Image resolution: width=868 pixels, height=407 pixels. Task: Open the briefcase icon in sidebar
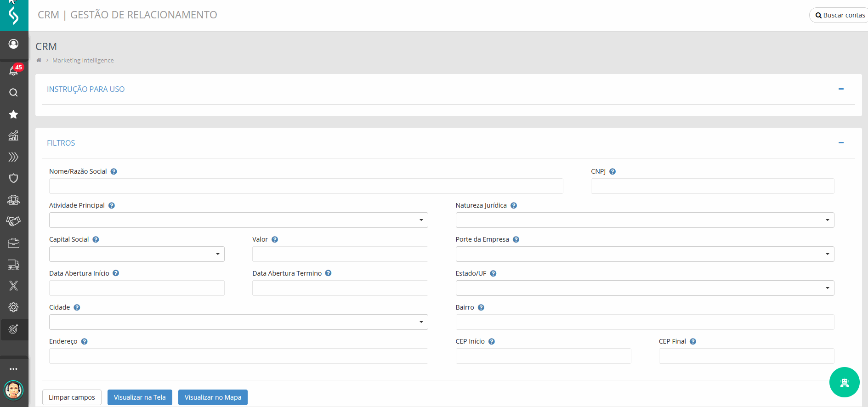tap(14, 243)
